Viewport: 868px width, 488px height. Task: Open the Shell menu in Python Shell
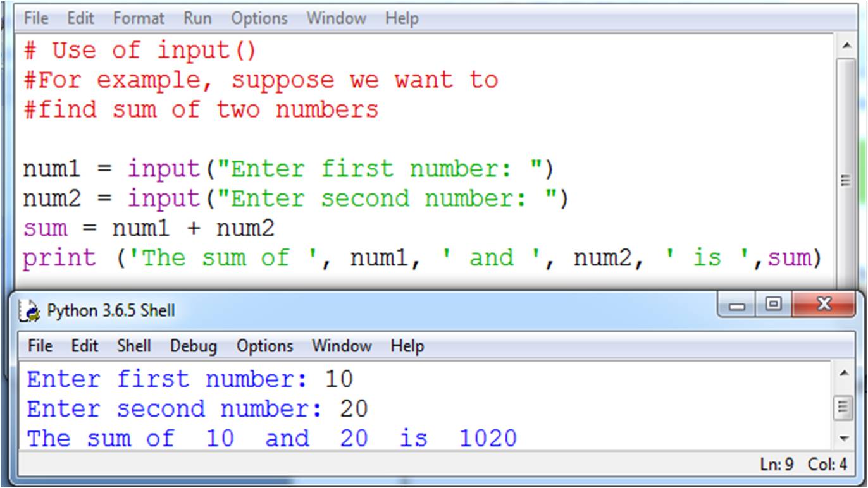coord(133,346)
